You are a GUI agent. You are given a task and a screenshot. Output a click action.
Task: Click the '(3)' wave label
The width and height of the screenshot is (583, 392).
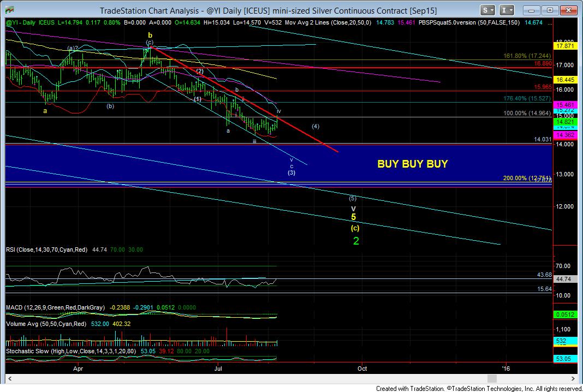click(291, 173)
